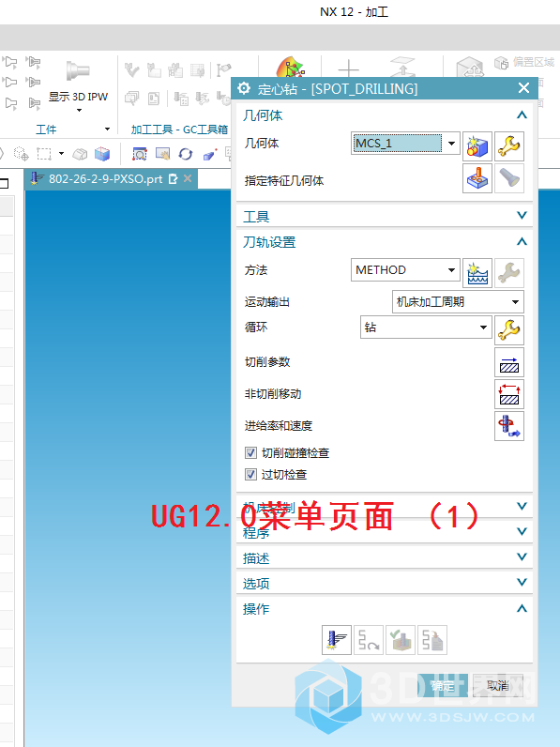Viewport: 560px width, 747px height.
Task: Click the rotate view icon in toolbar
Action: click(185, 154)
